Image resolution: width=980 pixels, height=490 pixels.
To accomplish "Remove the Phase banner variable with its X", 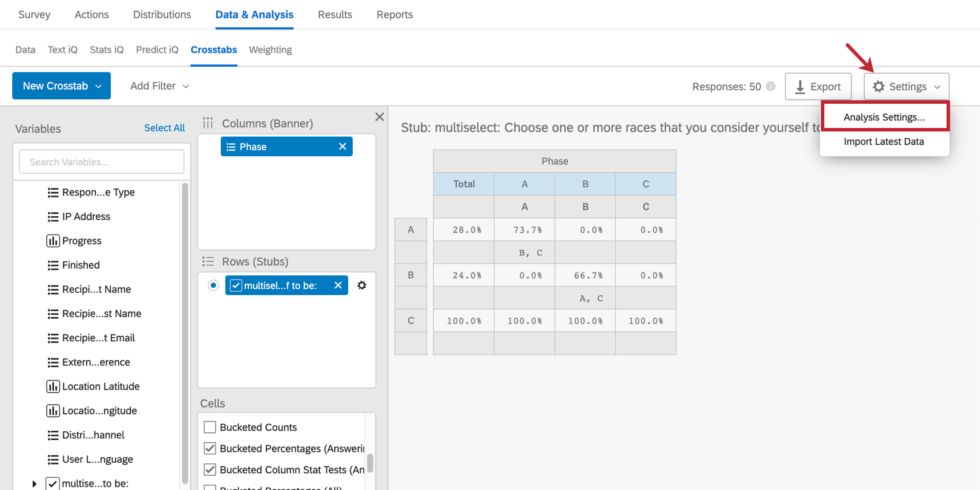I will click(x=342, y=146).
